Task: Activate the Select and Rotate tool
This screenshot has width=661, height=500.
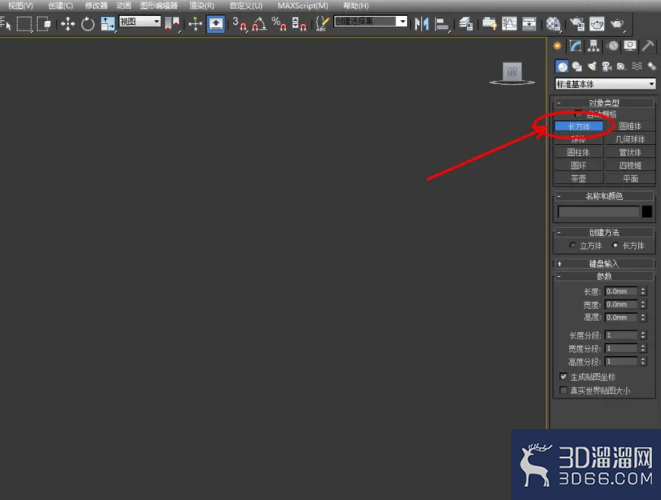Action: click(88, 24)
